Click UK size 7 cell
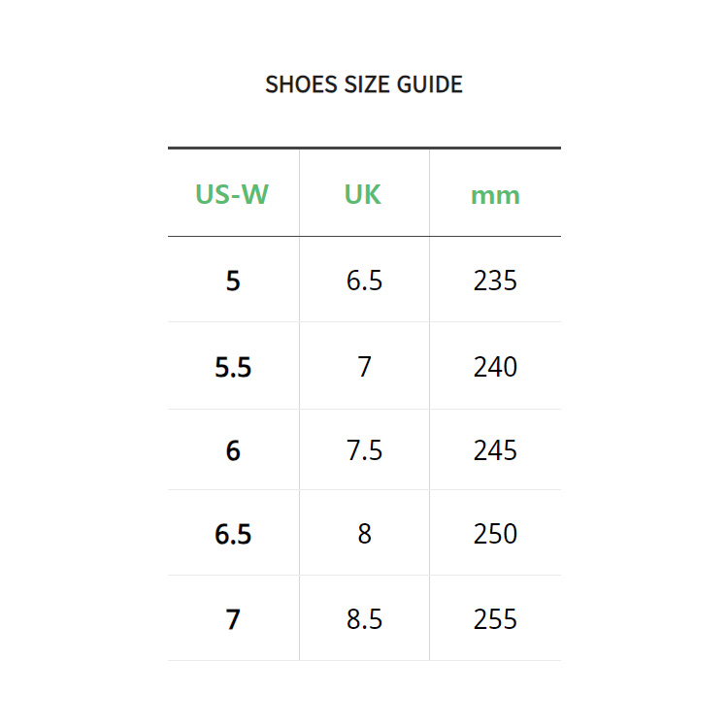 coord(364,367)
